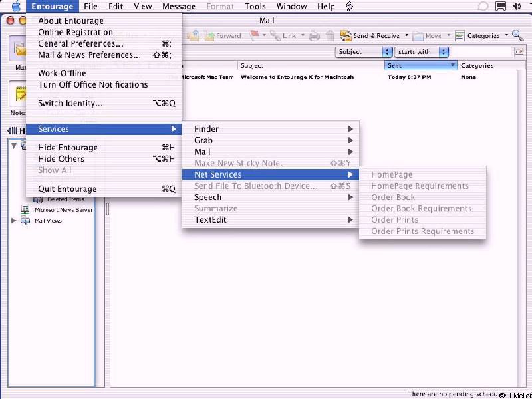Viewport: 532px width, 399px height.
Task: Click the clear-filter icon beside the search field
Action: pos(519,52)
